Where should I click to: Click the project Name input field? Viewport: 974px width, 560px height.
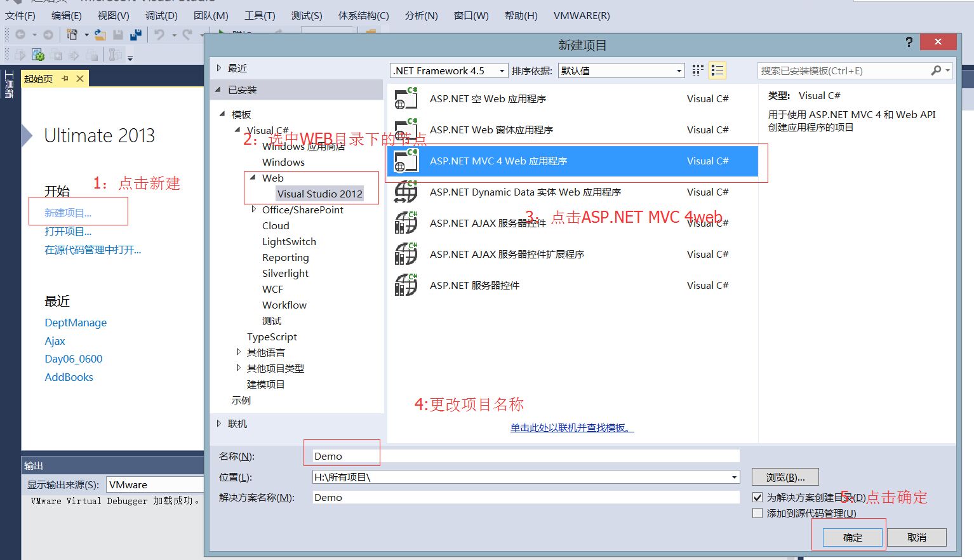coord(526,456)
